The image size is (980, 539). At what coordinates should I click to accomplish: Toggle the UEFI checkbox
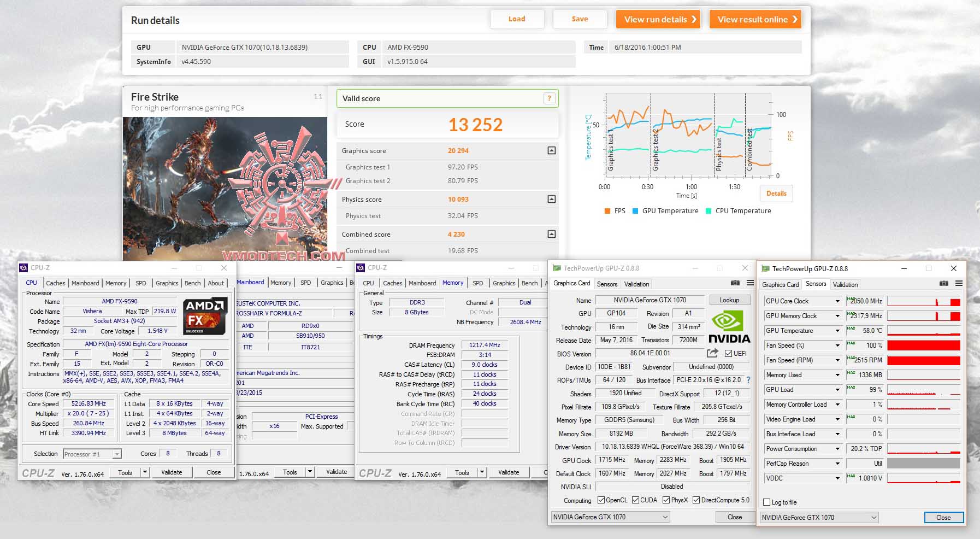728,353
